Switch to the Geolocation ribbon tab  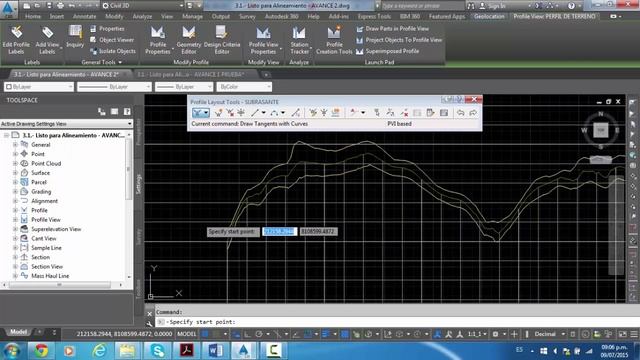pos(489,16)
